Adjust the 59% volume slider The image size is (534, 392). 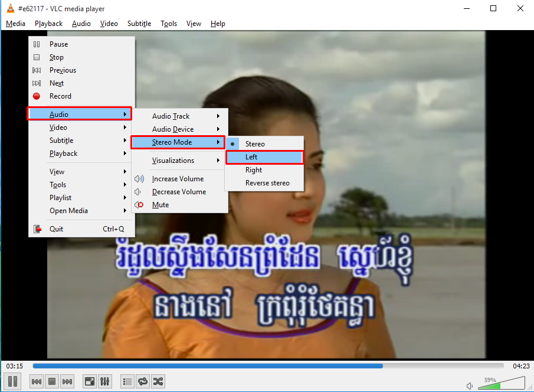[x=502, y=385]
